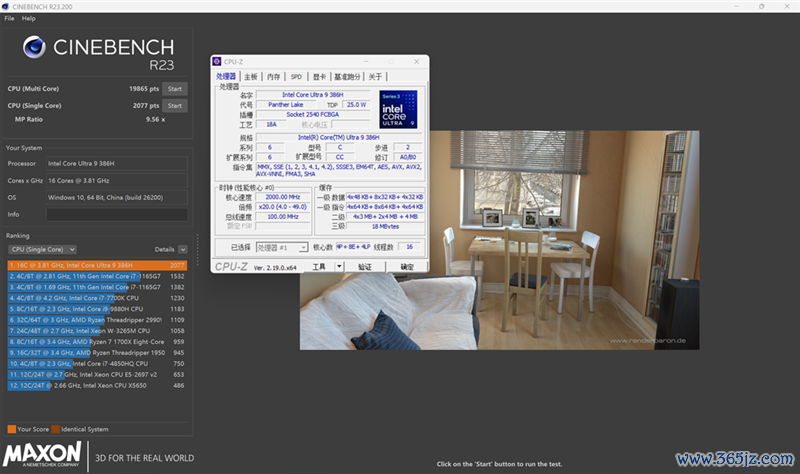The height and width of the screenshot is (474, 800).
Task: Expand the ranking Details dropdown arrow
Action: coord(183,250)
